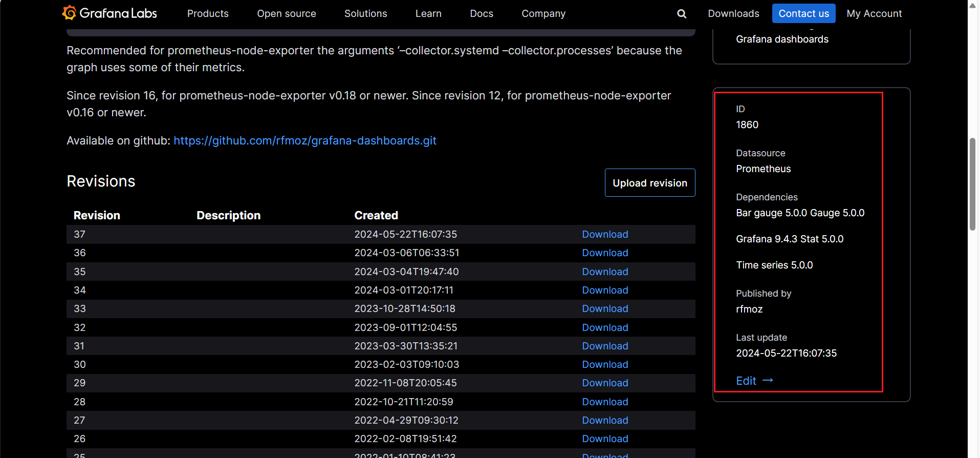Download revision 36

coord(605,253)
